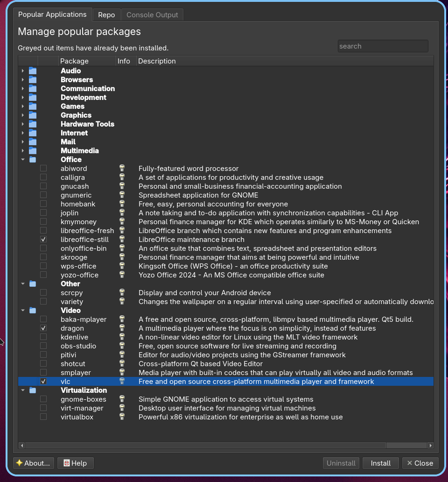
Task: Open info bulb for obs-studio
Action: tap(122, 346)
